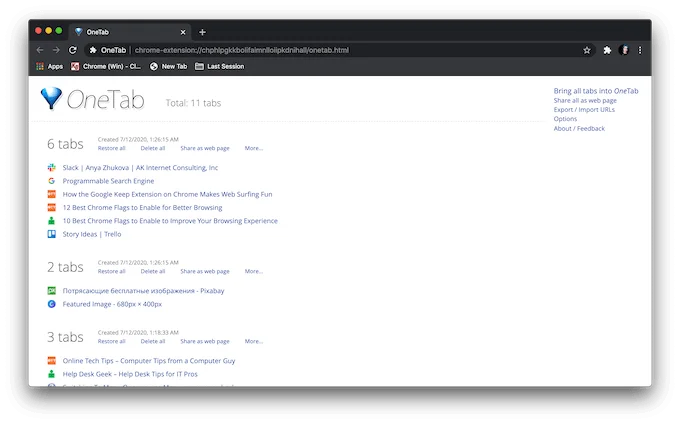Open the Story Ideas | Trello link

click(x=92, y=234)
